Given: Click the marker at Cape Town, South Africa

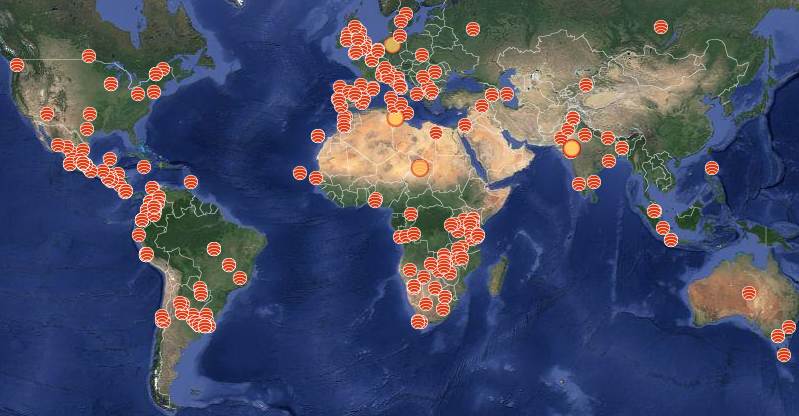Looking at the screenshot, I should click(418, 322).
